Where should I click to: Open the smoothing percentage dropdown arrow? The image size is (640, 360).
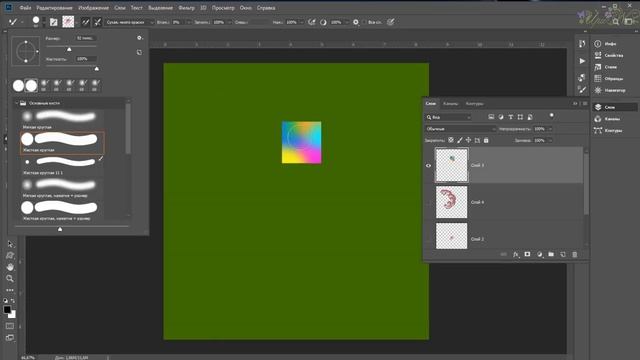[347, 22]
